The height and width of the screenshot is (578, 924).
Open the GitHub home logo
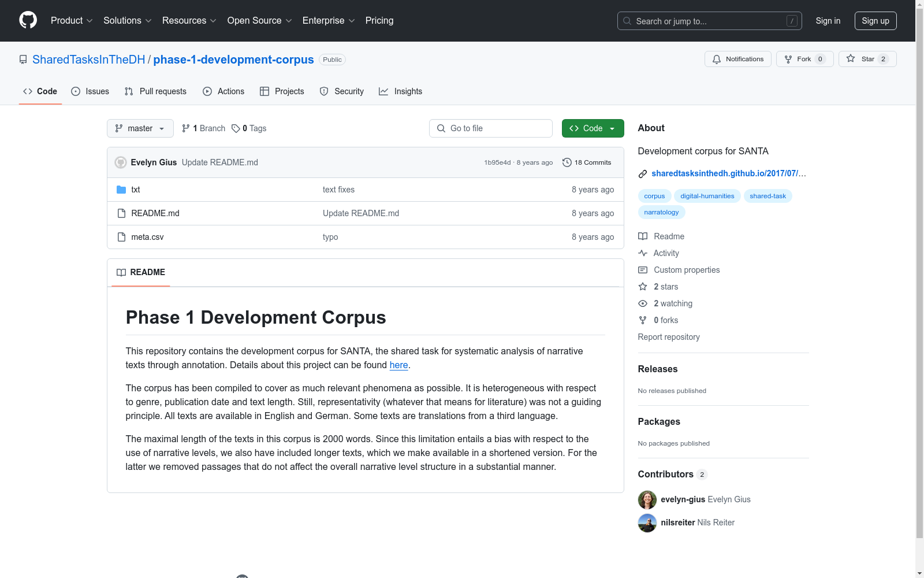[28, 20]
